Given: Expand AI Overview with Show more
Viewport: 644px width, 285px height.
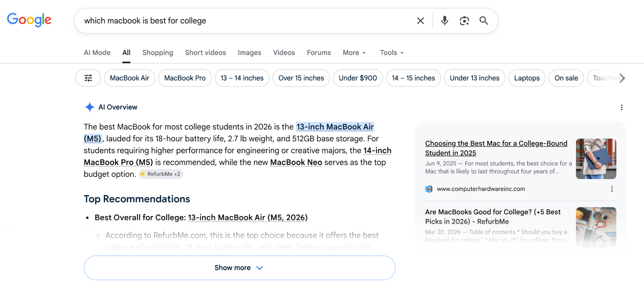Looking at the screenshot, I should (239, 268).
